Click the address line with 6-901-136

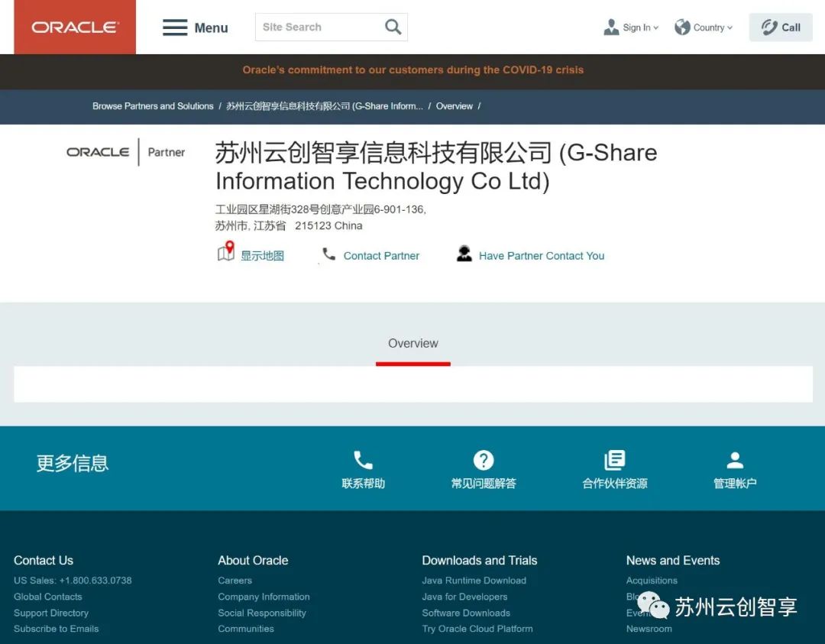point(320,209)
